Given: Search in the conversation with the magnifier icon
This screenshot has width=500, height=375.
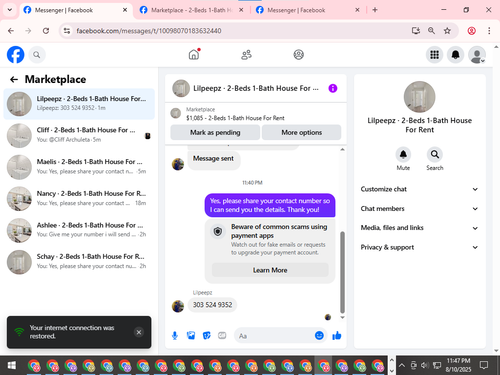Looking at the screenshot, I should click(x=435, y=155).
